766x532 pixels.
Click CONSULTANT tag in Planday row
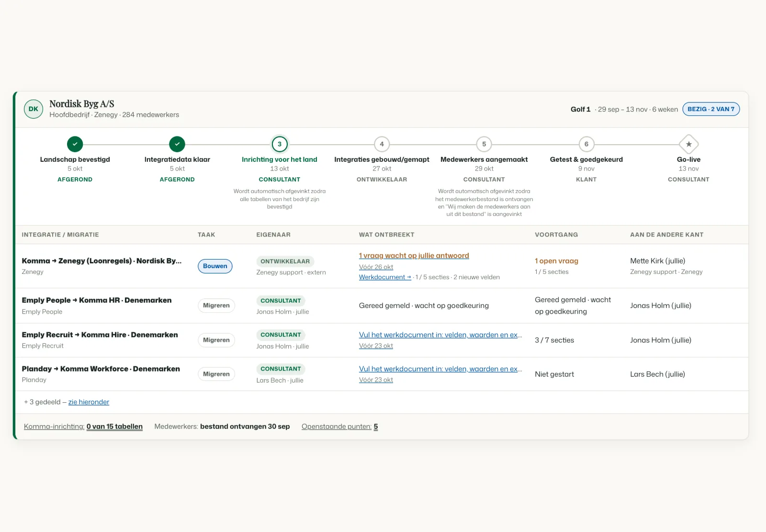[x=281, y=369]
